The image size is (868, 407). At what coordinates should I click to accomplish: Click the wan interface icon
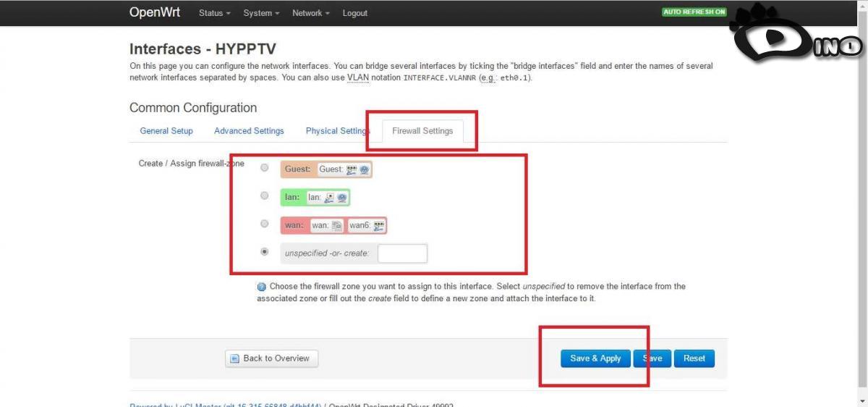(336, 225)
